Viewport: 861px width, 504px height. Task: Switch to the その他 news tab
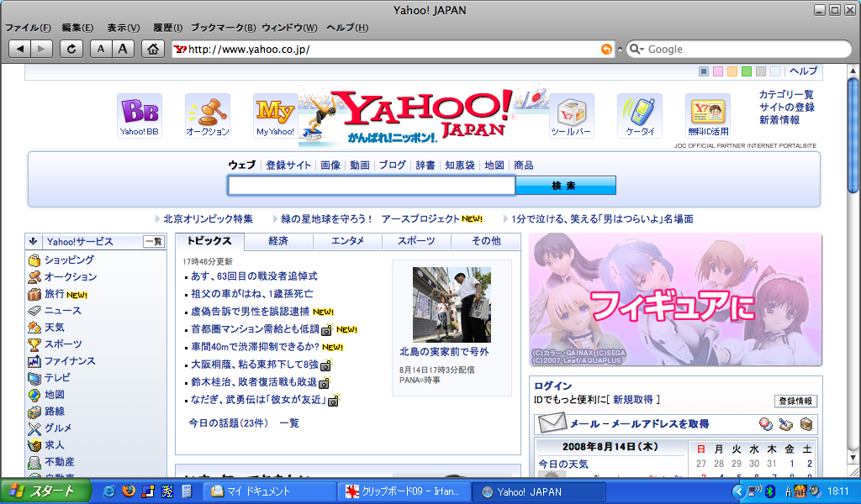(486, 241)
